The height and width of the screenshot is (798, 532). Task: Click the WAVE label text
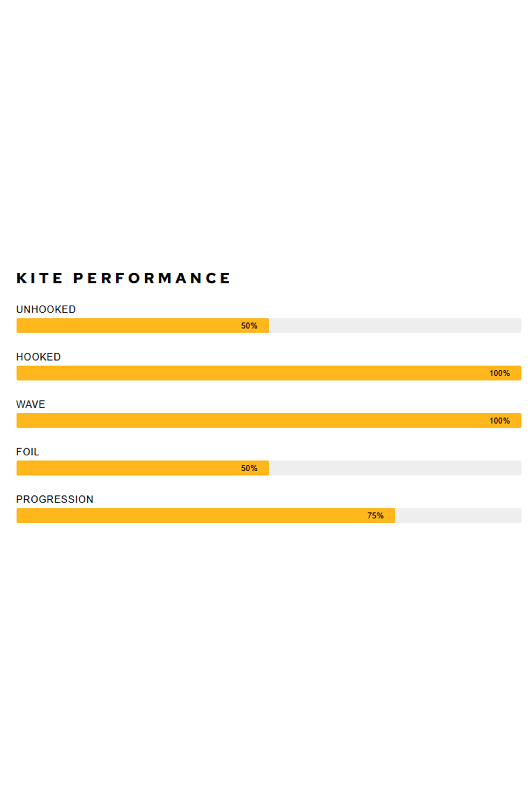30,404
